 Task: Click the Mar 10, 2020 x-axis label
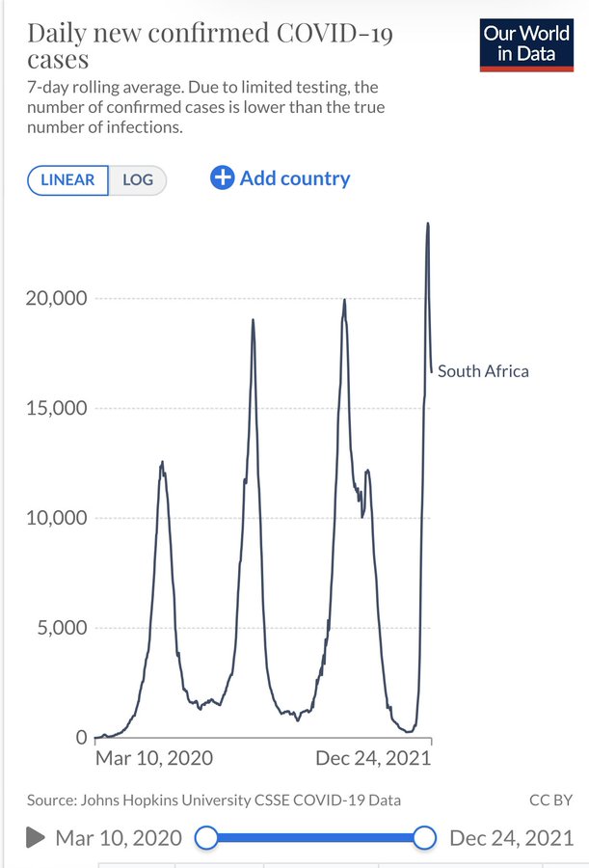154,758
